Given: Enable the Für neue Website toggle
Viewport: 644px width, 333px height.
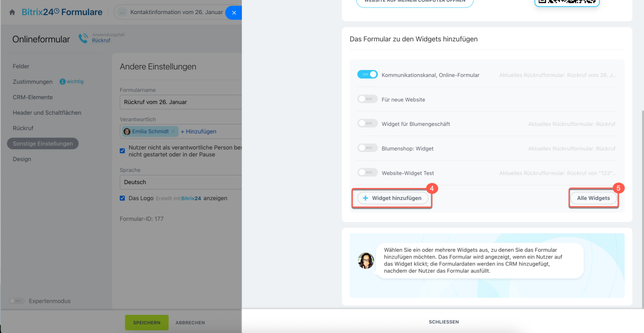Looking at the screenshot, I should coord(367,99).
